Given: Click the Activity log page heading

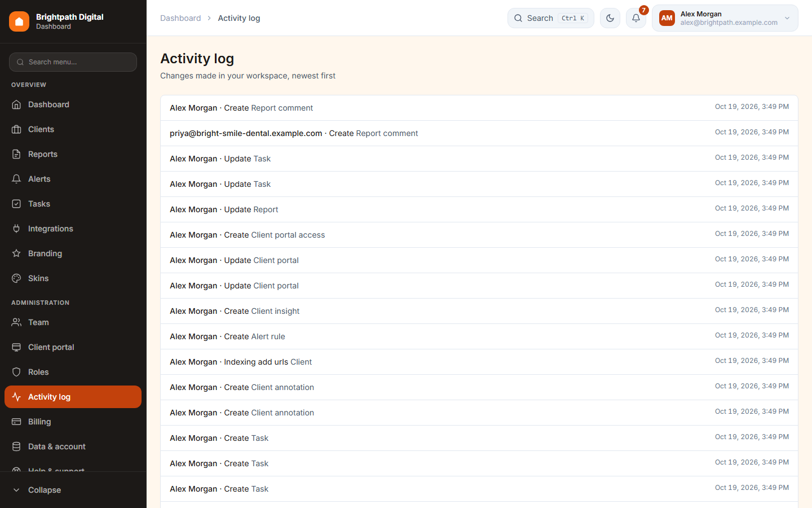Looking at the screenshot, I should tap(197, 59).
